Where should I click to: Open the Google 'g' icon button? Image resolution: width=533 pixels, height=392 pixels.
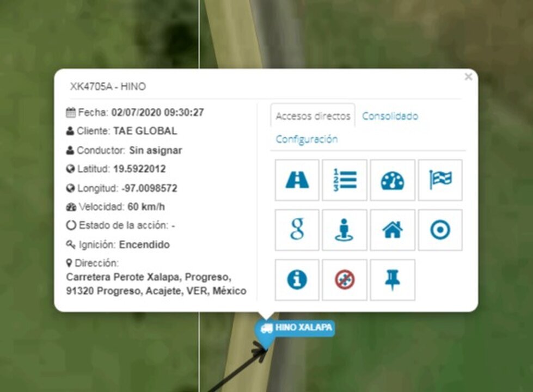coord(297,230)
